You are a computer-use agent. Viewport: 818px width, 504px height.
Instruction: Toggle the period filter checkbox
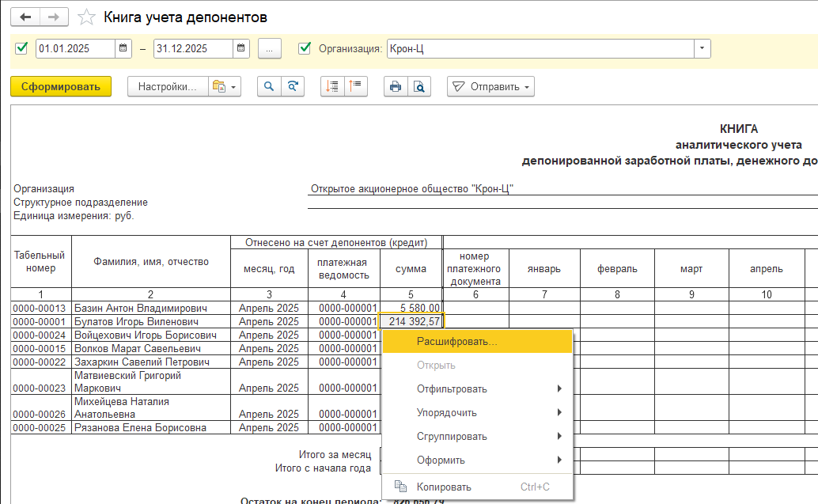(21, 49)
